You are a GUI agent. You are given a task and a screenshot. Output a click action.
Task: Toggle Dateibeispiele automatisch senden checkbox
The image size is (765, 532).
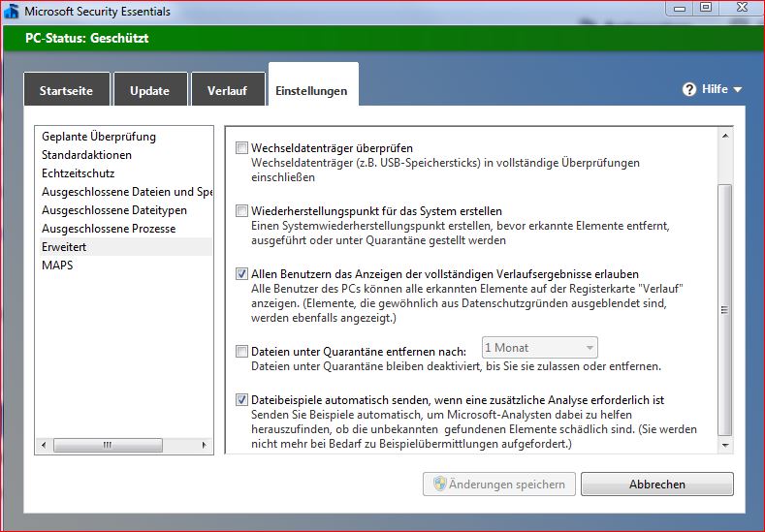242,400
